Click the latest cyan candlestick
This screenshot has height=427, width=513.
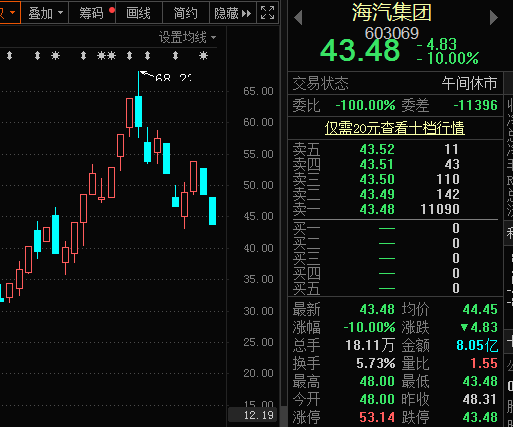(x=212, y=211)
